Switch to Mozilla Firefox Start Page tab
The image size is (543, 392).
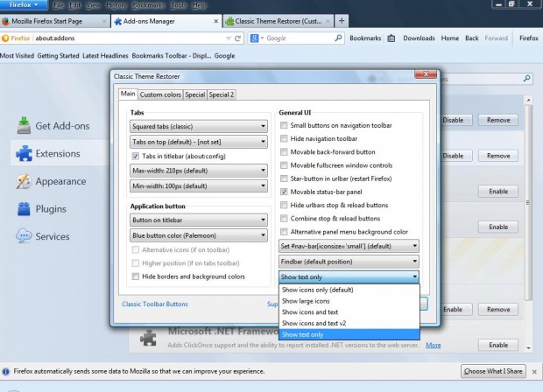click(x=53, y=21)
